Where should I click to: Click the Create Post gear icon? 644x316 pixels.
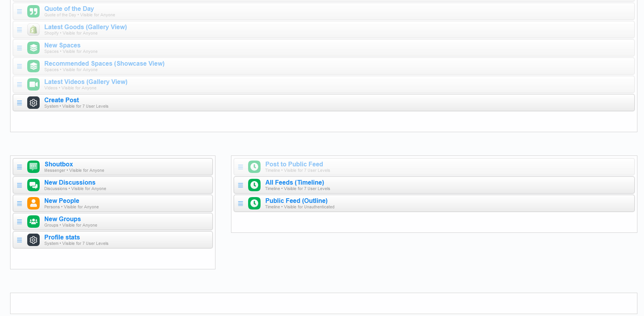coord(33,103)
